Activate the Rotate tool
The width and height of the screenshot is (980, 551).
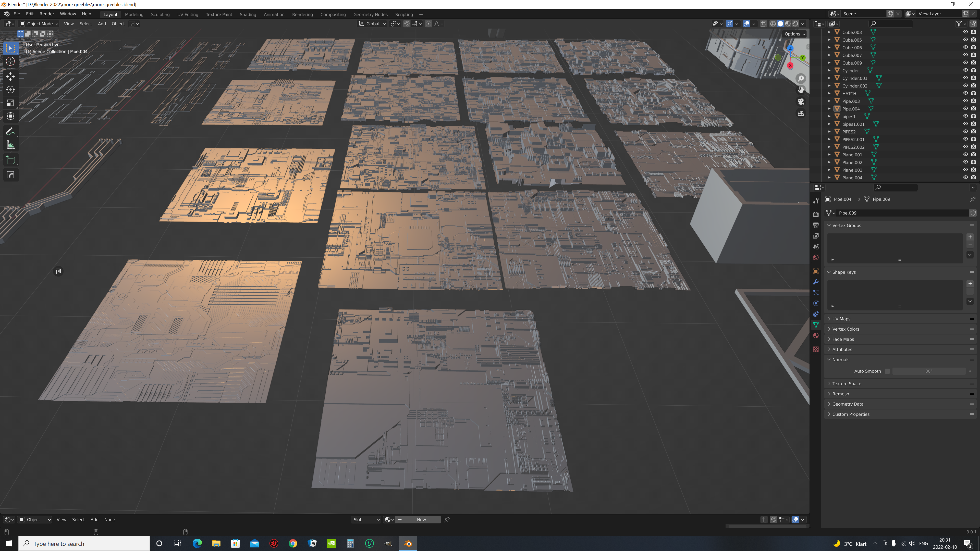pyautogui.click(x=10, y=90)
